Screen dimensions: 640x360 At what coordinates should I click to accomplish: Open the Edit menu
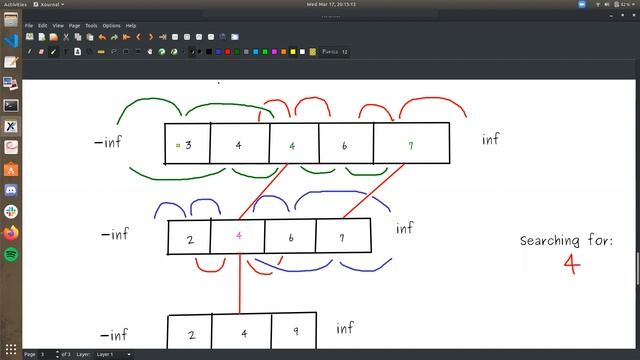point(42,26)
